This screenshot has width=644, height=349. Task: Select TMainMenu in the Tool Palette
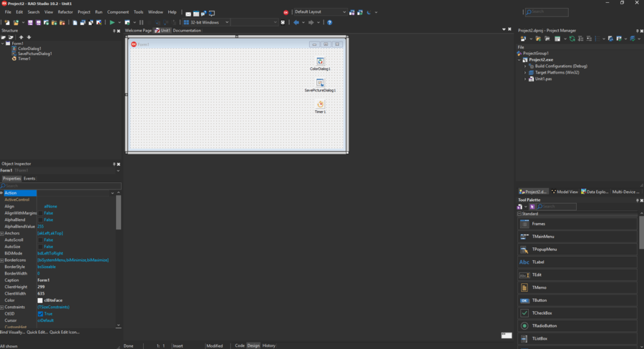pyautogui.click(x=577, y=237)
